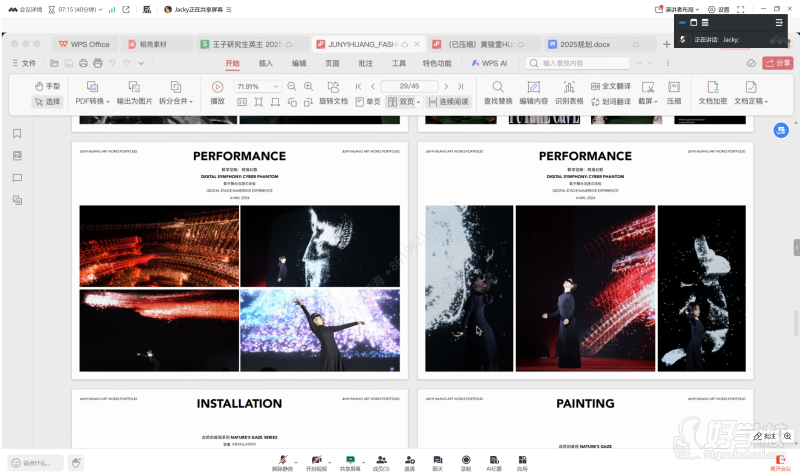Click the WPS AI button

point(489,63)
